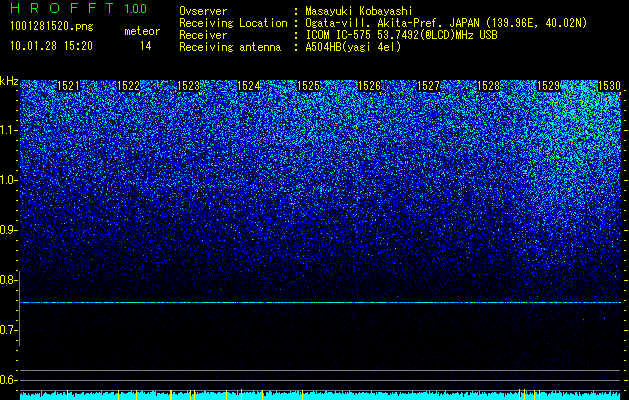Click the ICOM IC-575 receiver text
The image size is (629, 400).
tap(401, 35)
